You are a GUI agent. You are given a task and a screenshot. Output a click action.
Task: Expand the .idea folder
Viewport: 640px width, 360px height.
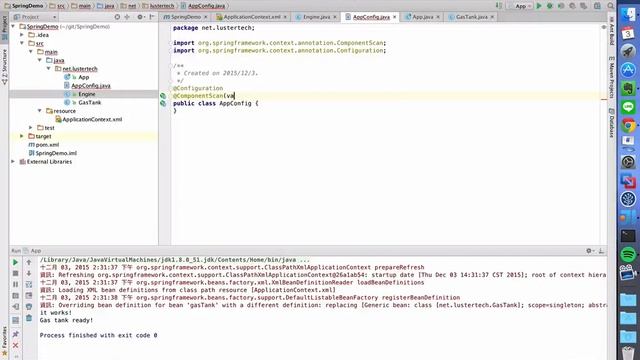click(22, 35)
